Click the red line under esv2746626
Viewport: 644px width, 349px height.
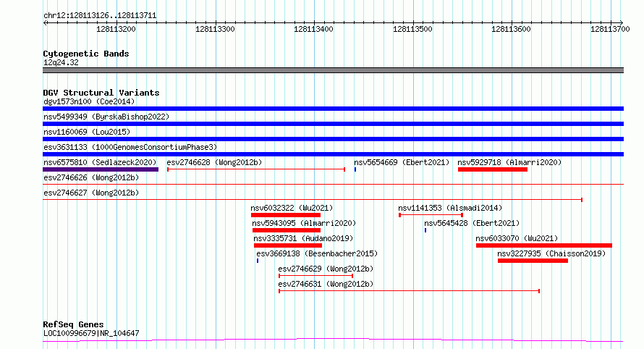(x=333, y=184)
